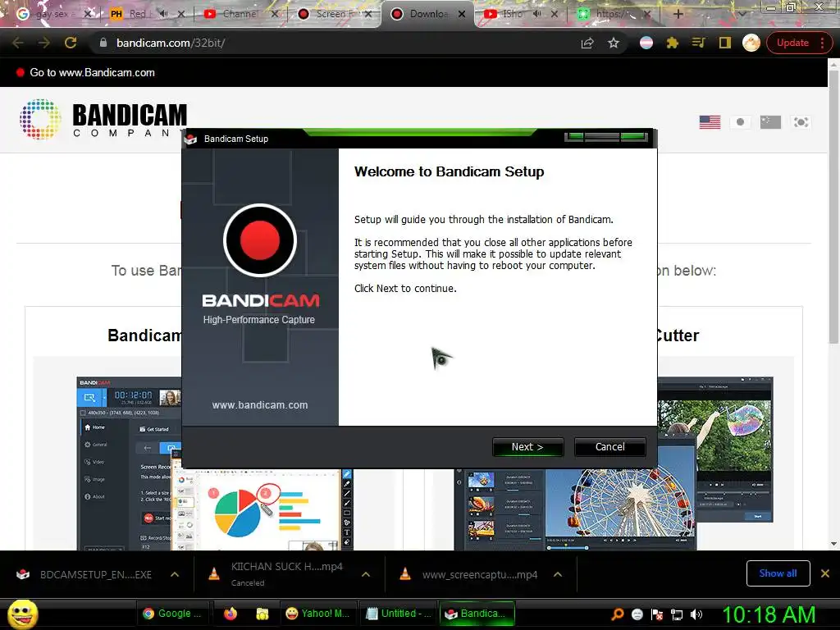Image resolution: width=840 pixels, height=630 pixels.
Task: Click the striped flag extension icon
Action: 646,43
